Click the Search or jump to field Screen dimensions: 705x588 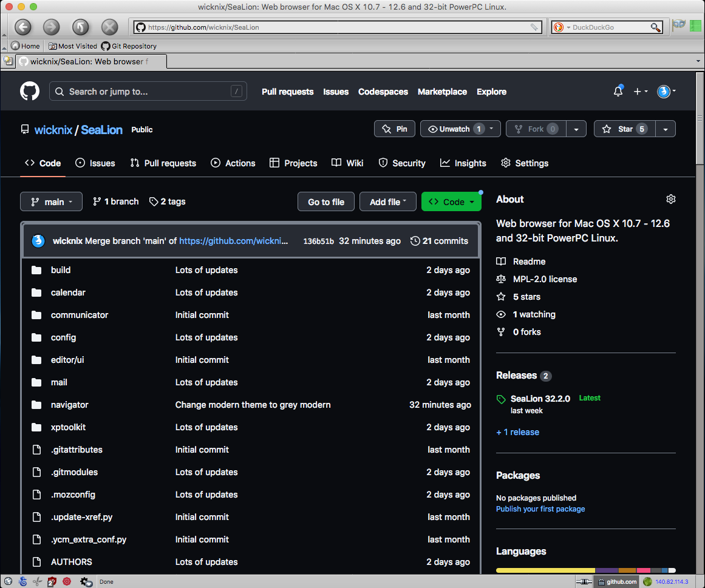click(x=148, y=91)
